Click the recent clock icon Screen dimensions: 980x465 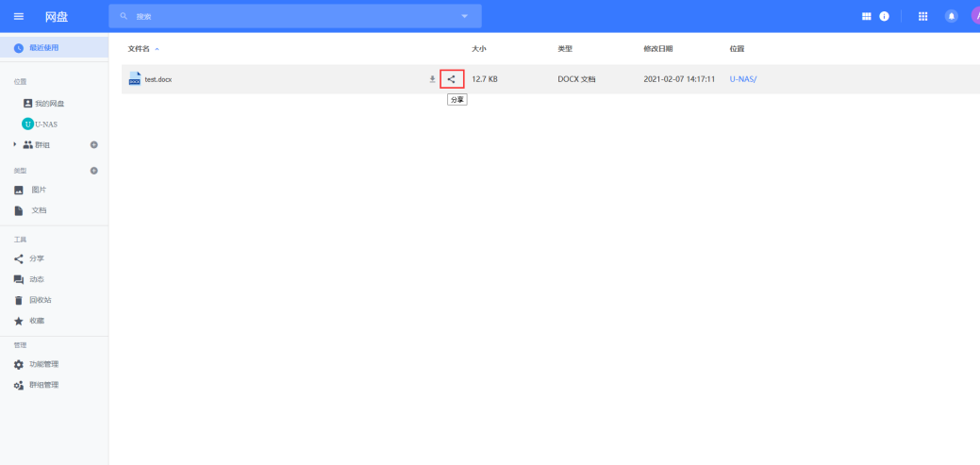coord(19,47)
